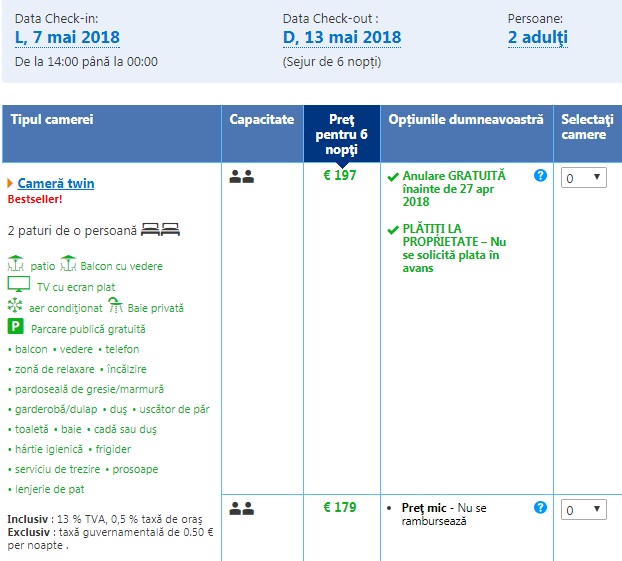Click the Preț pentru 6 nopți header
Screen dimensions: 622x561
tap(341, 134)
